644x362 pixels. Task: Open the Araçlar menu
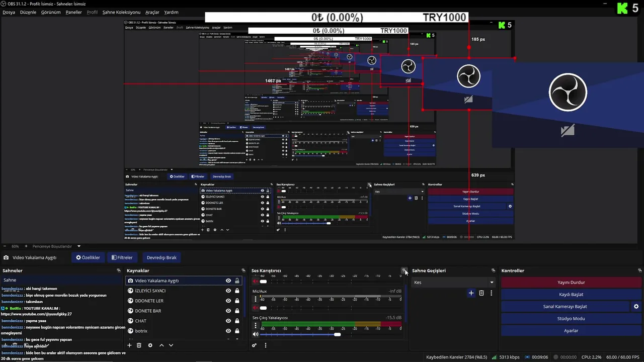point(152,12)
